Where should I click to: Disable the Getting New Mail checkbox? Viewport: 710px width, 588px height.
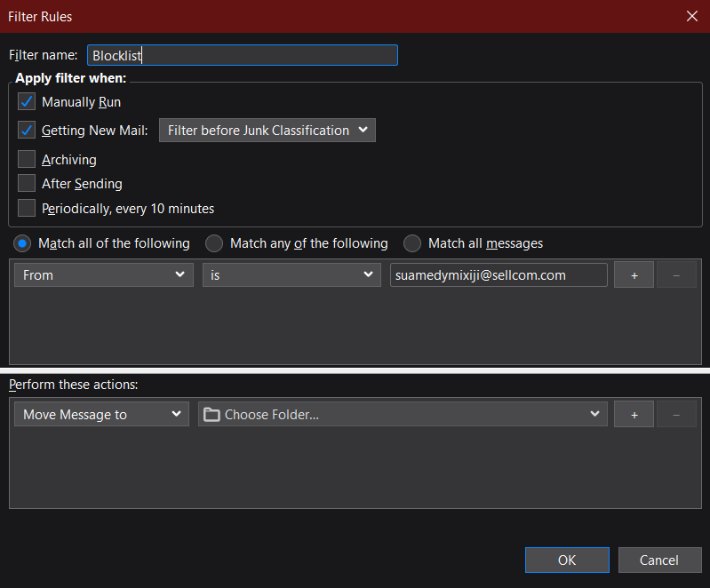[x=27, y=131]
